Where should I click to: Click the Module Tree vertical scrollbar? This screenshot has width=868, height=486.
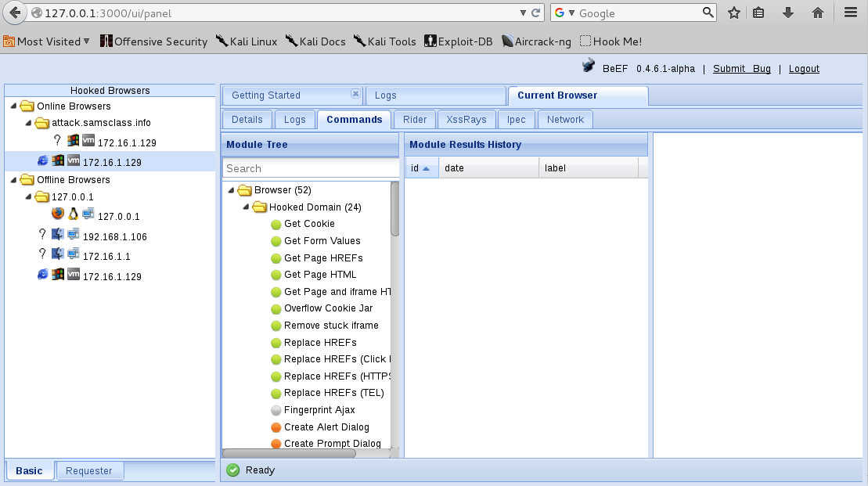coord(394,209)
